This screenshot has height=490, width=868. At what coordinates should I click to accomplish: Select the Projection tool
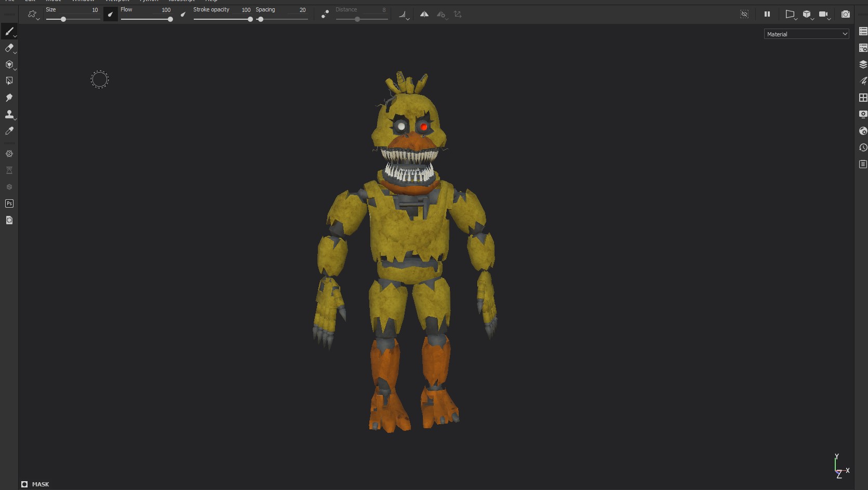click(x=9, y=64)
